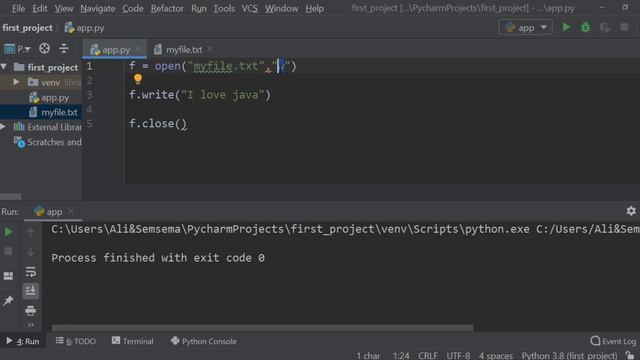The width and height of the screenshot is (640, 360).
Task: Locate current file with crosshair icon
Action: point(44,49)
